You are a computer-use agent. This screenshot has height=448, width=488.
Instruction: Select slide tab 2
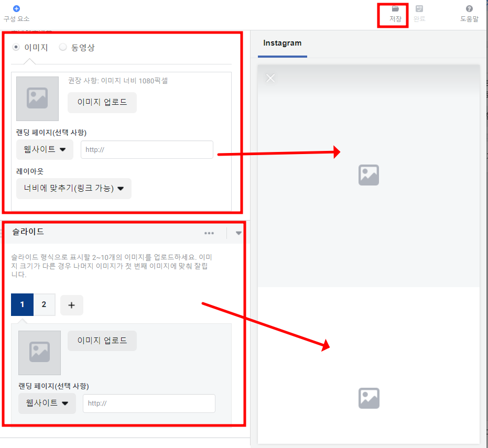44,304
